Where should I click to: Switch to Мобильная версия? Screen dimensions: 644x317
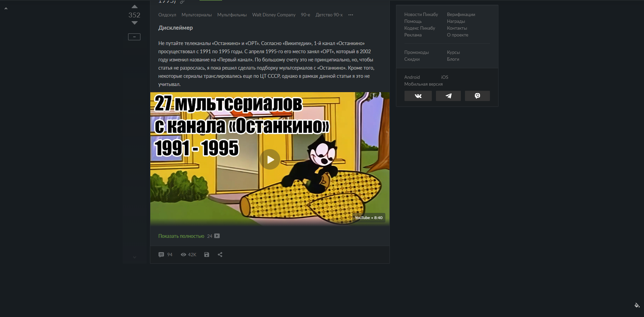point(423,84)
